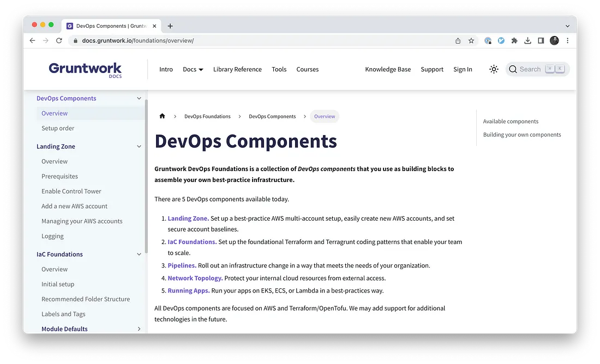
Task: Click the home icon in the breadcrumbs
Action: [x=162, y=116]
